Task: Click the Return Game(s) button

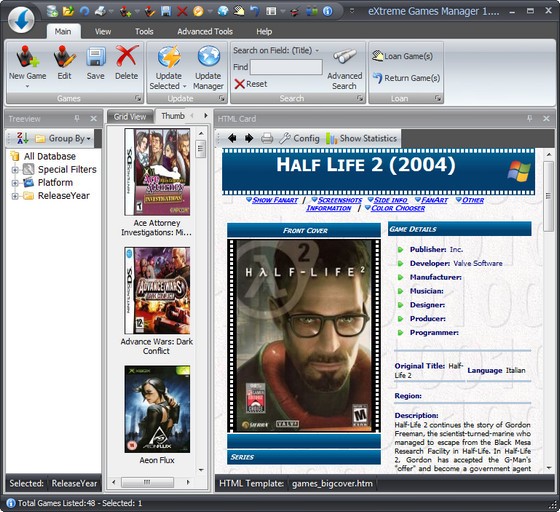Action: pos(406,78)
